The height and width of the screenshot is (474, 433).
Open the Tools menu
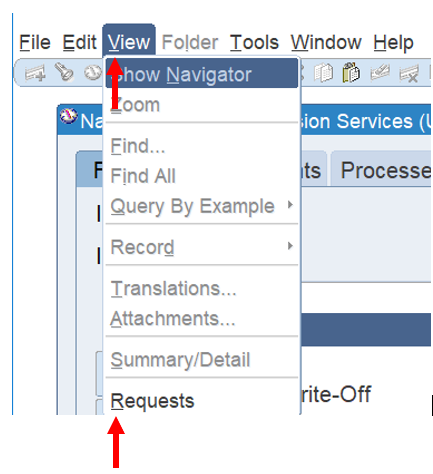click(254, 43)
